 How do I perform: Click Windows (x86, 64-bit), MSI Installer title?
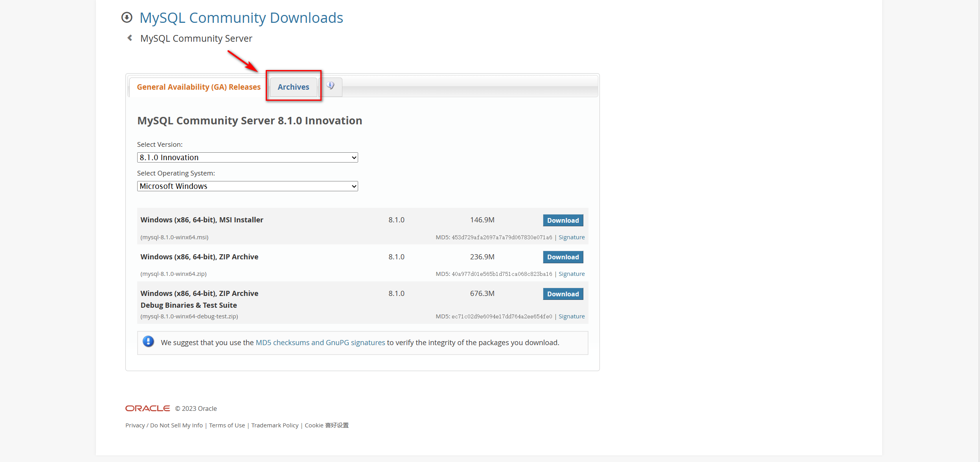click(x=202, y=220)
